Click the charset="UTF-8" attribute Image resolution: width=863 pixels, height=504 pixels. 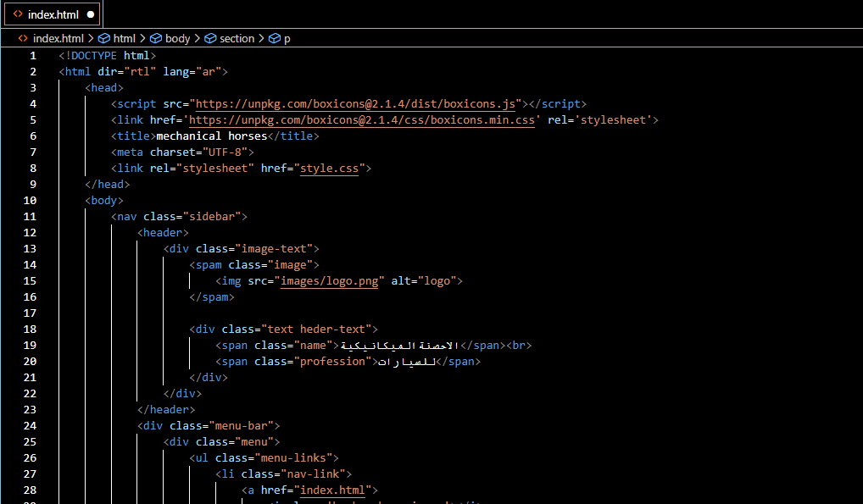(x=198, y=152)
